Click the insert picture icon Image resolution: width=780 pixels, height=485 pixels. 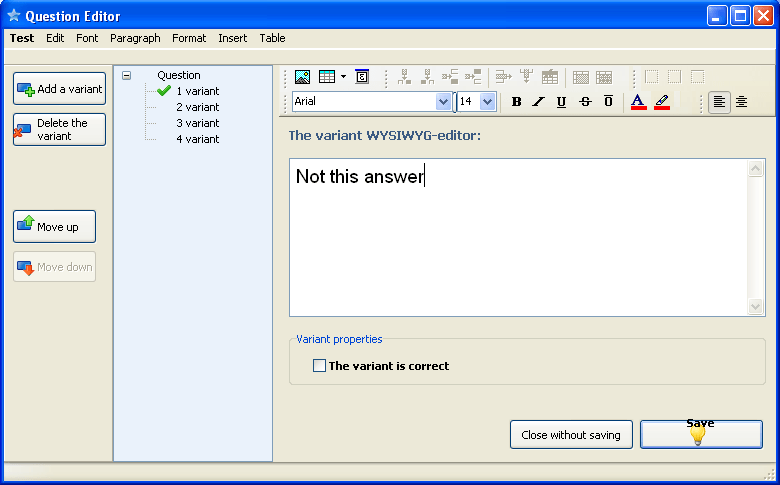pos(302,77)
